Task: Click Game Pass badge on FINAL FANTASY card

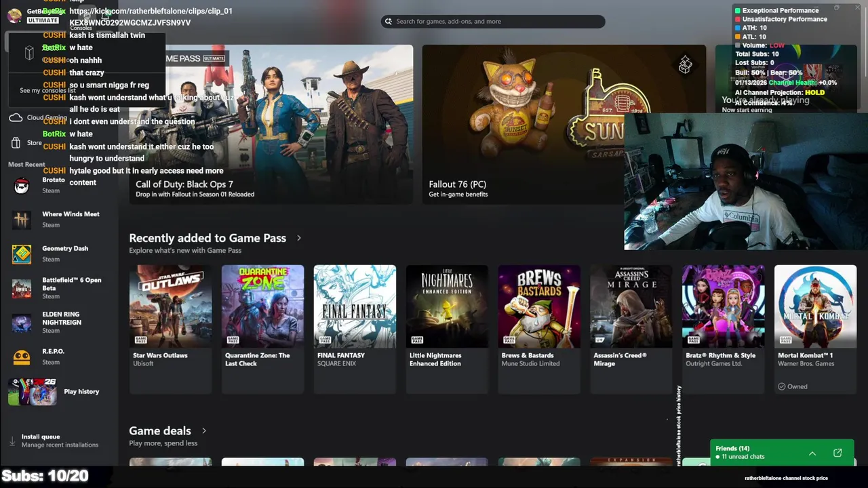Action: 325,340
